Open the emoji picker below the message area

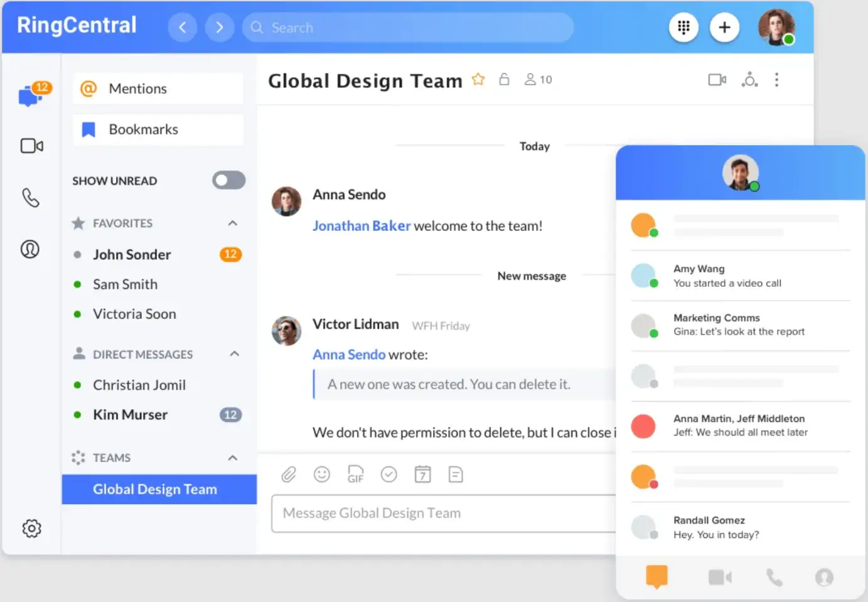322,475
